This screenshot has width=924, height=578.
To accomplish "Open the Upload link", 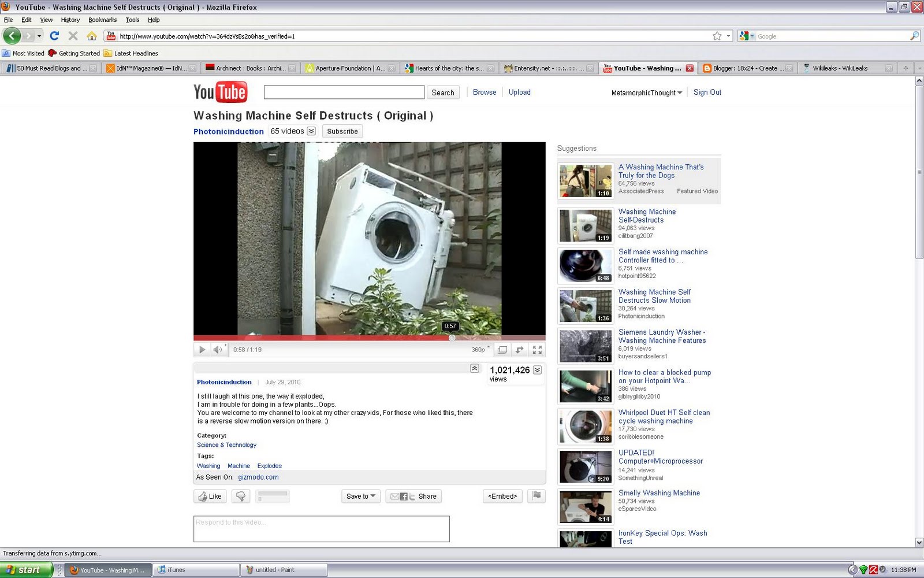I will point(520,92).
